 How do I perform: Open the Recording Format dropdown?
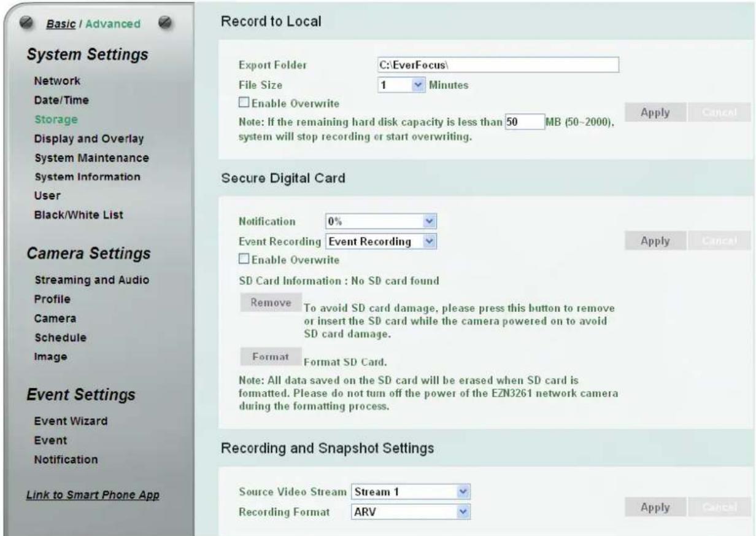tap(411, 511)
